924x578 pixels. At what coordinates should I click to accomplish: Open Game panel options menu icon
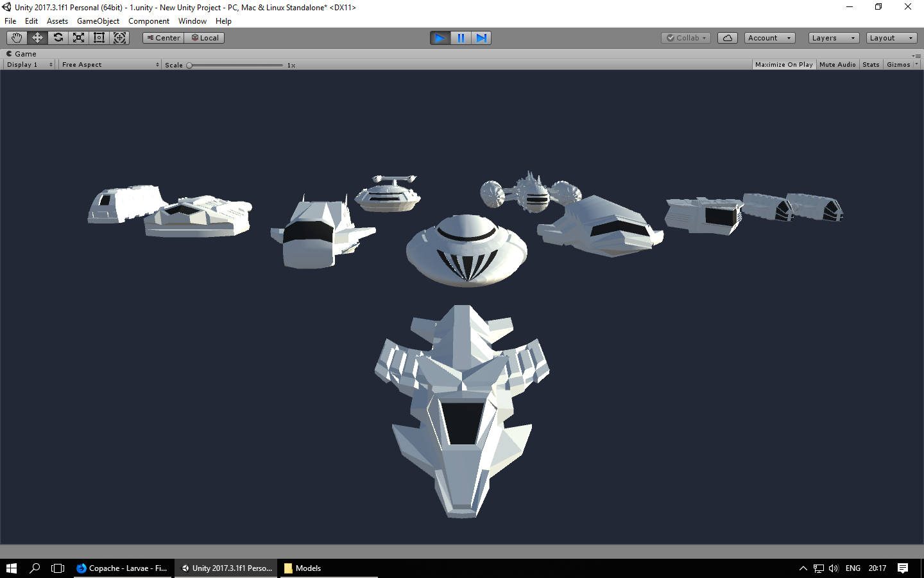pos(916,55)
